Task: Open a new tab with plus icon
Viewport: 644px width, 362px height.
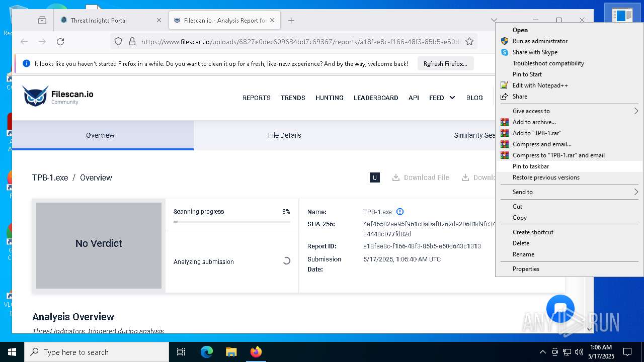Action: [x=291, y=21]
